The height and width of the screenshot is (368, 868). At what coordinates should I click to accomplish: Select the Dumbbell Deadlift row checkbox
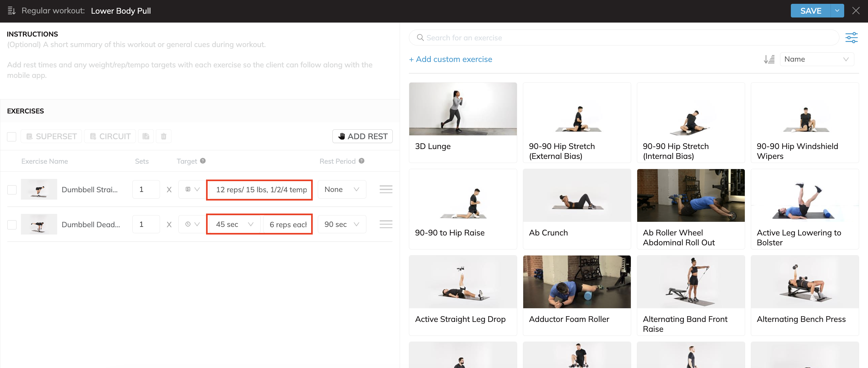12,225
